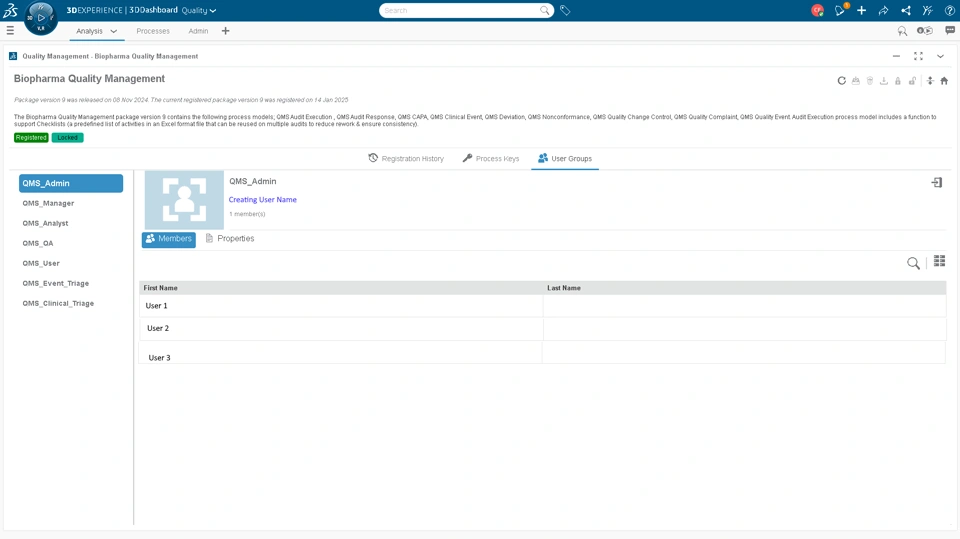960x539 pixels.
Task: Switch to the Processes tab
Action: 153,31
